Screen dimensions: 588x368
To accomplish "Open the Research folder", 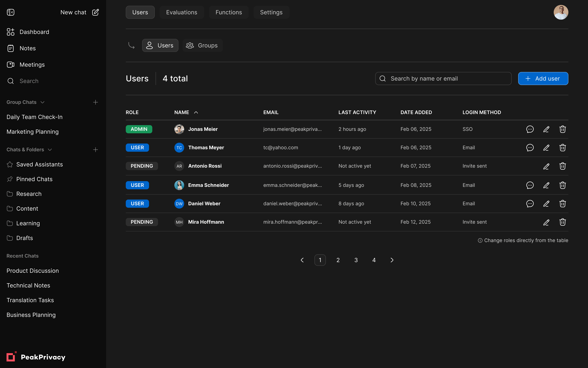I will click(24, 194).
